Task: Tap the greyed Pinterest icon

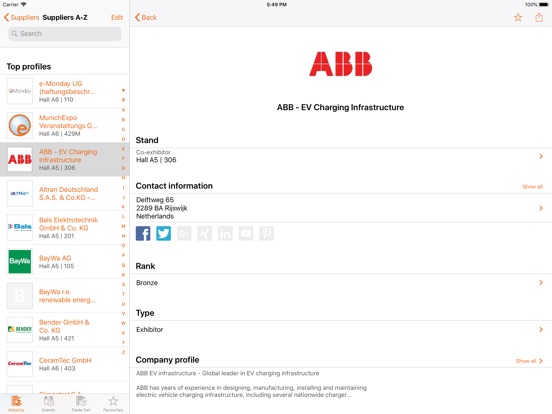Action: 266,233
